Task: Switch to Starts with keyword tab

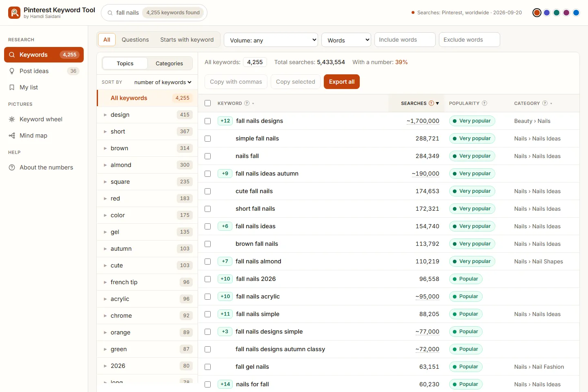Action: click(x=187, y=40)
